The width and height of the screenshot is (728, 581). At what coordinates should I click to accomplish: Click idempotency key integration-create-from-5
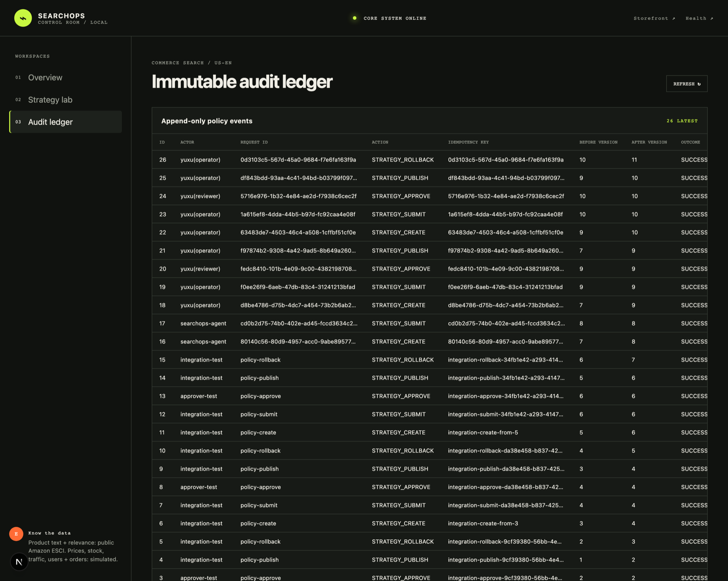(x=483, y=433)
